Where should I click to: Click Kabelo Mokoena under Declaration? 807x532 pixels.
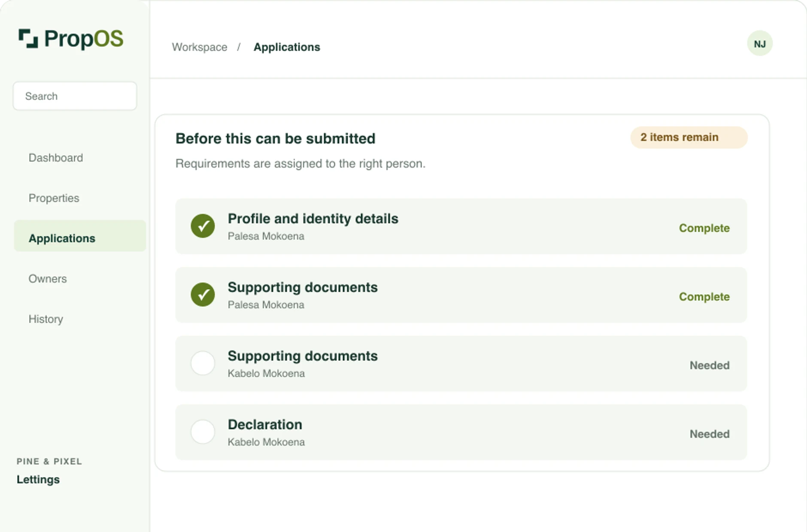point(266,442)
